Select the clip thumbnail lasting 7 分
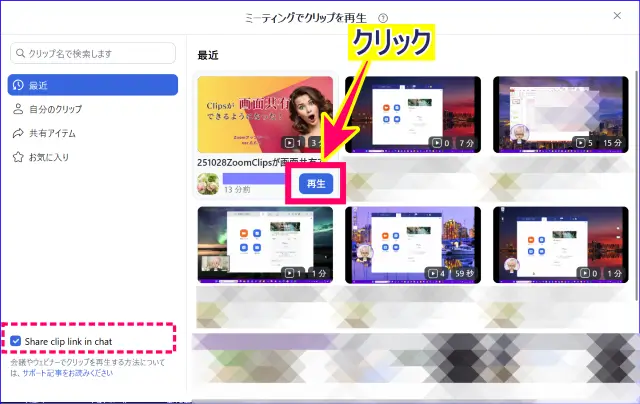The height and width of the screenshot is (404, 640). pos(413,115)
